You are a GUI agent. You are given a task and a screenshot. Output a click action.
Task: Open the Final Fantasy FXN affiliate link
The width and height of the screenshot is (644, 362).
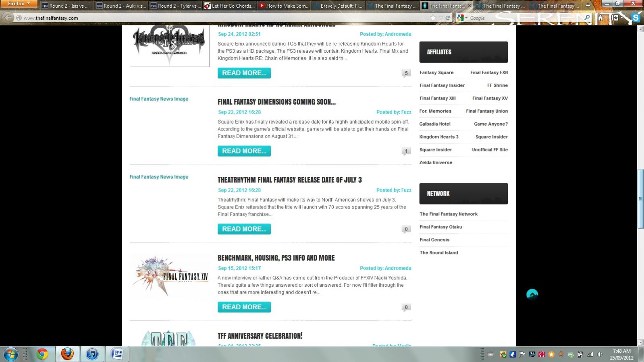tap(489, 72)
